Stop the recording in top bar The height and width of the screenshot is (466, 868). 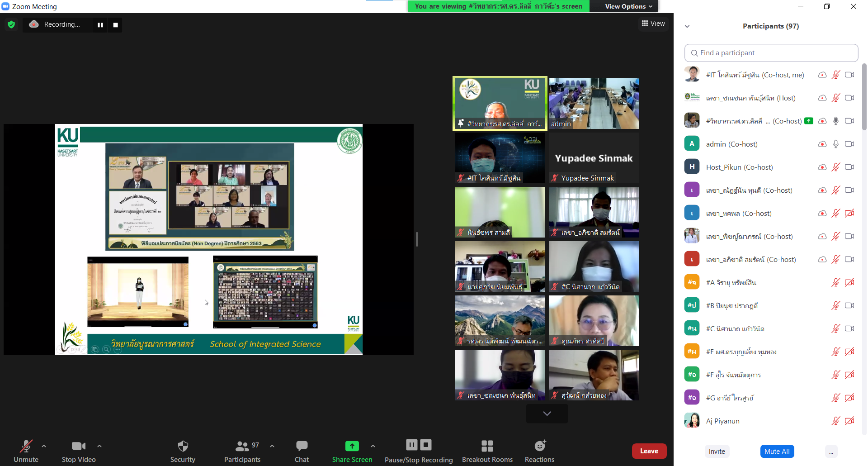(x=115, y=25)
